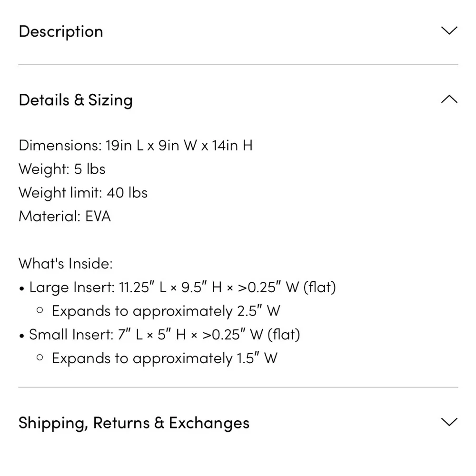Click the Material: EVA text
476x476 pixels.
tap(65, 216)
